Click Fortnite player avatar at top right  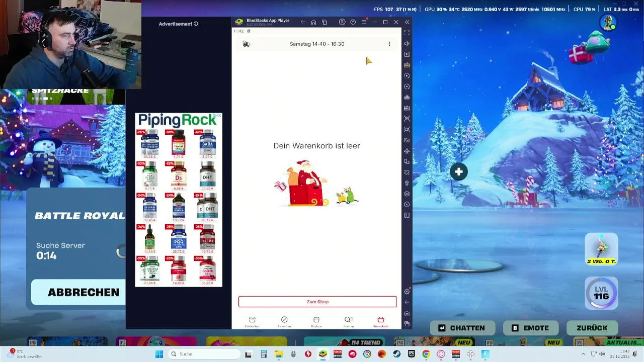tap(608, 23)
